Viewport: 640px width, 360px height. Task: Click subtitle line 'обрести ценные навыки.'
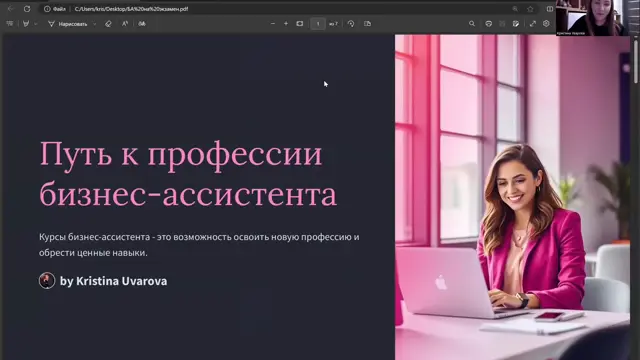coord(93,253)
